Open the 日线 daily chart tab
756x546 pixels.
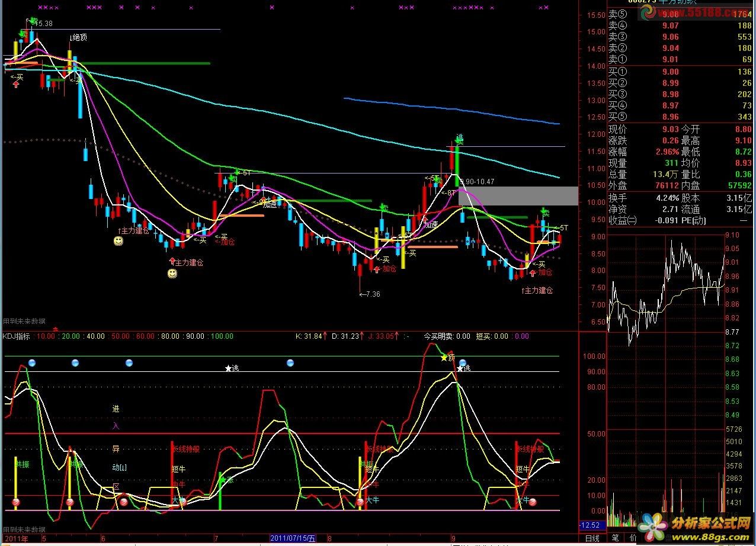coord(592,538)
